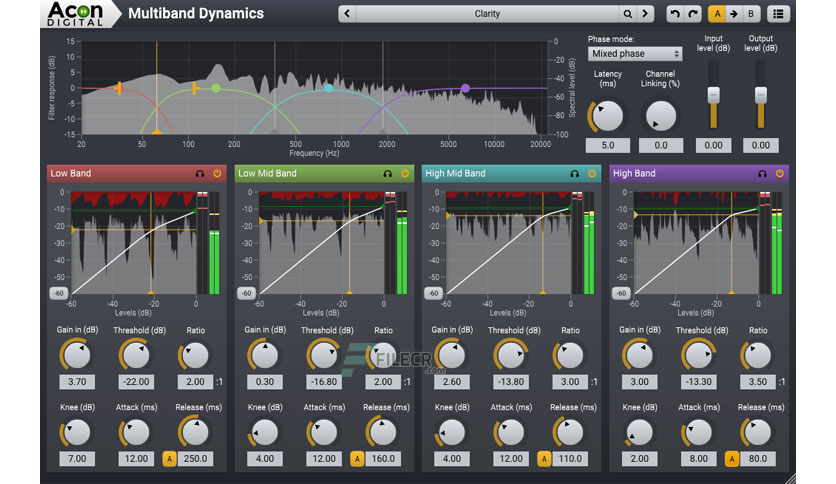Click High Band Attack field 8.00
Viewport: 836px width, 484px height.
(698, 459)
